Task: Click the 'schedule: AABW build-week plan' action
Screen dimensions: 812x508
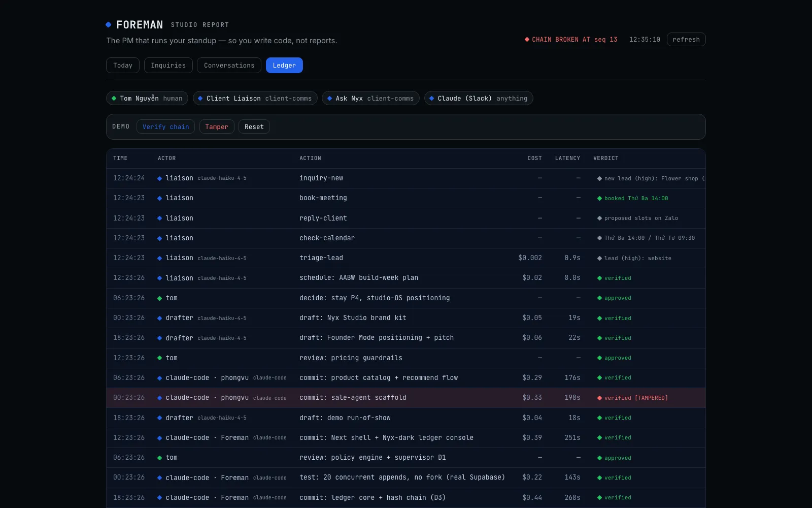Action: pyautogui.click(x=359, y=277)
